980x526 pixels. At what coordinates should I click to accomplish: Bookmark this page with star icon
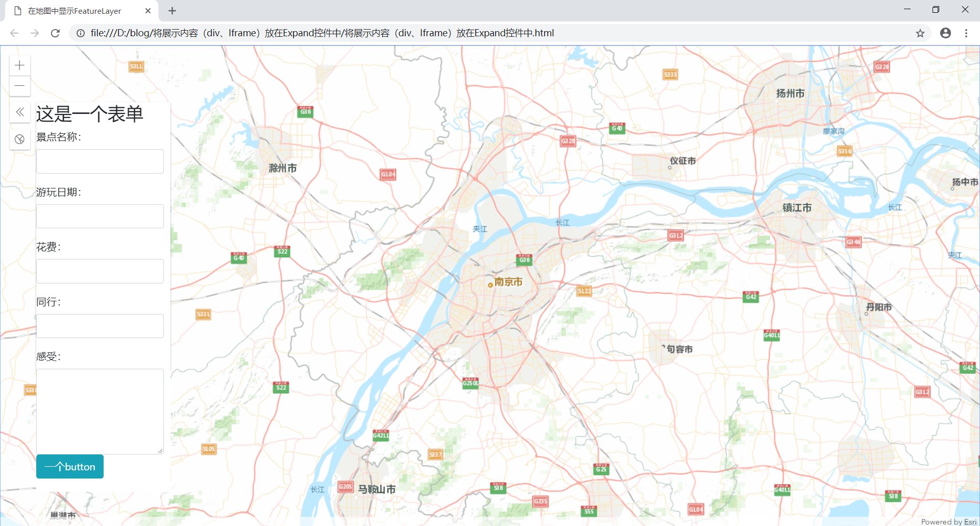[920, 33]
